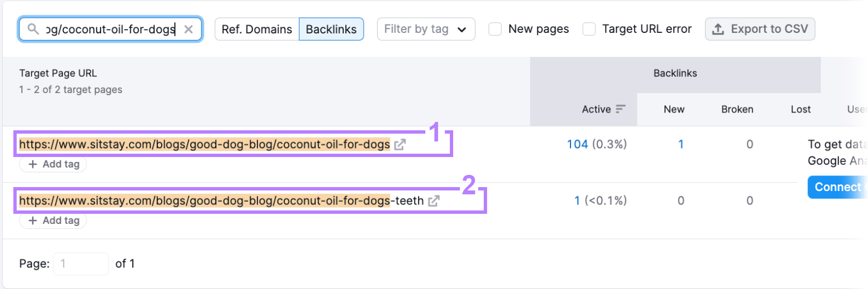Click the page number input field

(x=81, y=263)
